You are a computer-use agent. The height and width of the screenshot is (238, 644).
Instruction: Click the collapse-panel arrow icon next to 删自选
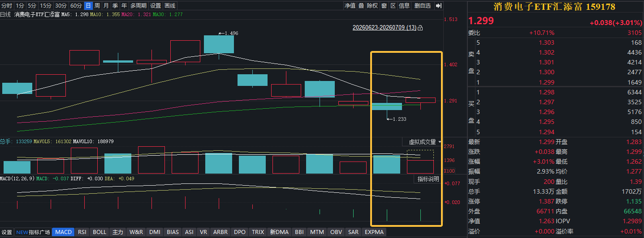pyautogui.click(x=438, y=6)
